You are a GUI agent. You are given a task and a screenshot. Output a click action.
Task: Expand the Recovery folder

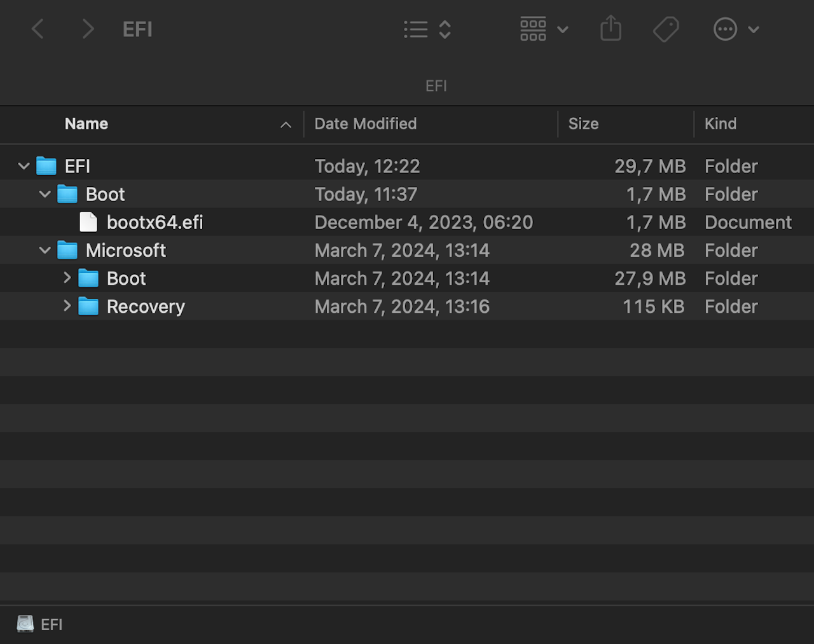pos(67,306)
